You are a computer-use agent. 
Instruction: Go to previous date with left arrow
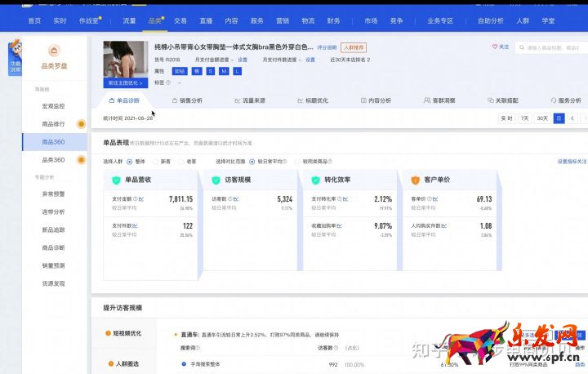pos(572,118)
